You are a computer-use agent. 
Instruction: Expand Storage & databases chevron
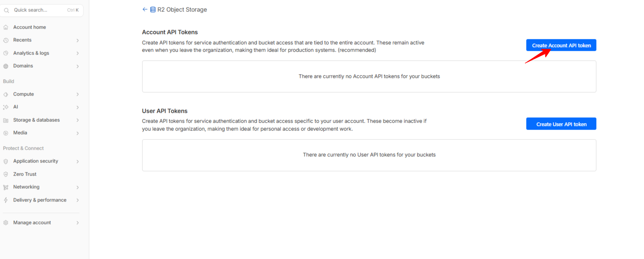(x=77, y=120)
